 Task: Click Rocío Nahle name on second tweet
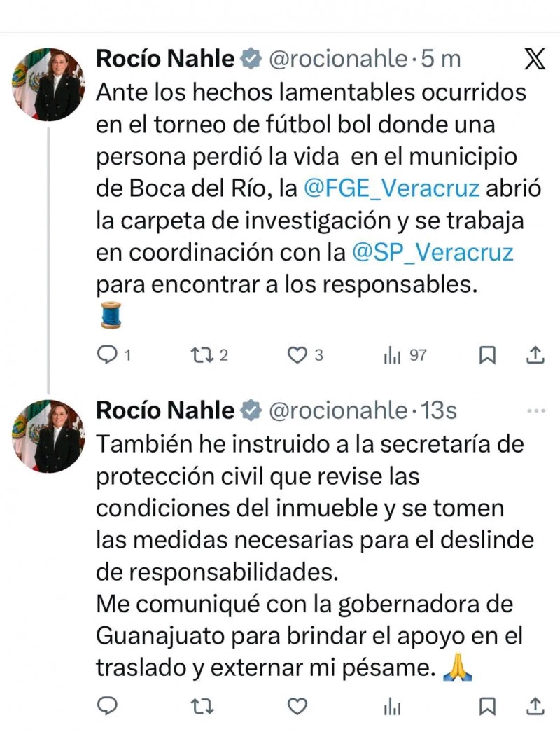165,410
